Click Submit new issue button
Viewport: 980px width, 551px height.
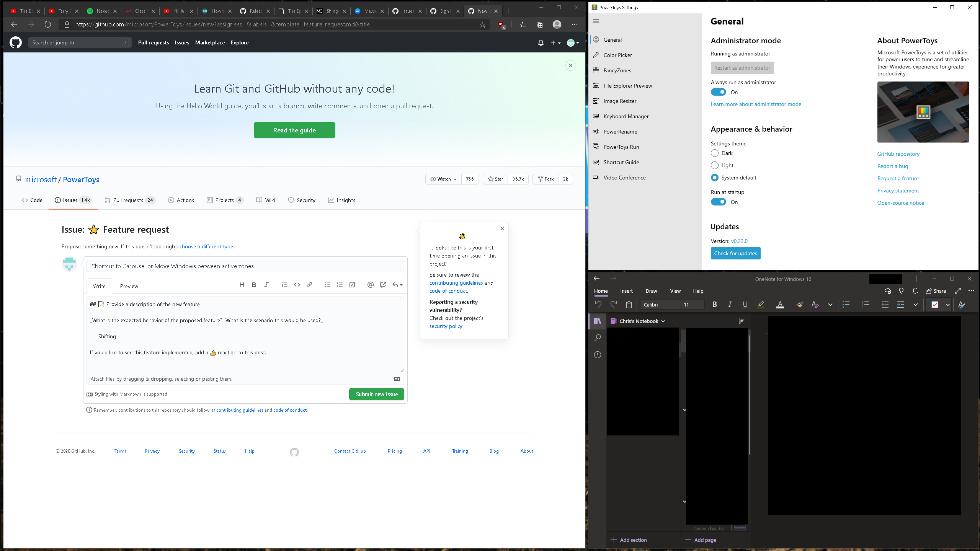(376, 394)
